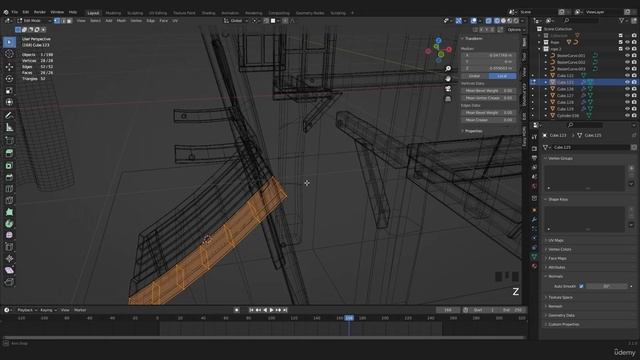This screenshot has width=640, height=360.
Task: Select the Add Cube tool
Action: coord(9,140)
